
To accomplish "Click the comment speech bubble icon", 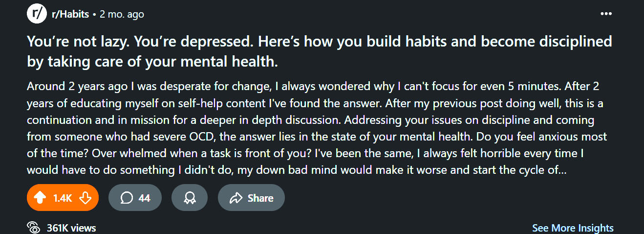I will click(127, 198).
